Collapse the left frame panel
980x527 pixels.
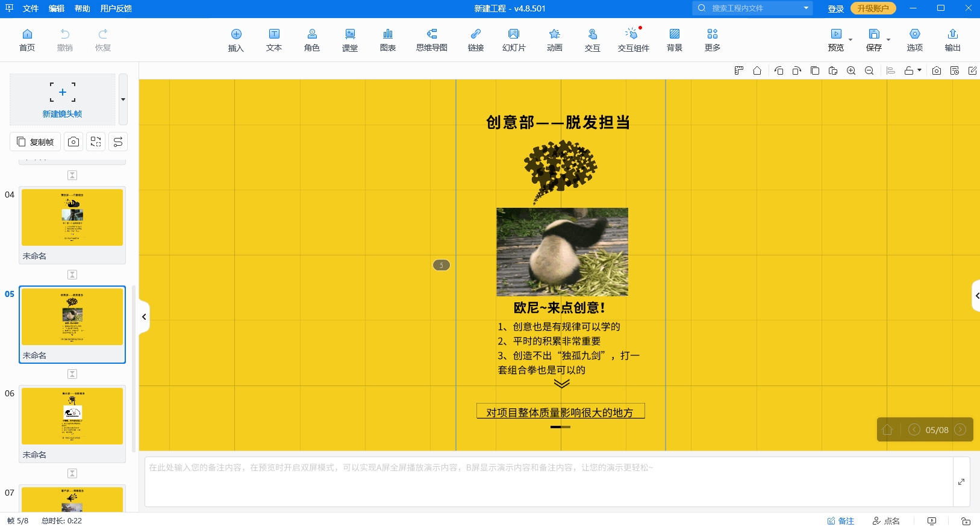(x=144, y=317)
